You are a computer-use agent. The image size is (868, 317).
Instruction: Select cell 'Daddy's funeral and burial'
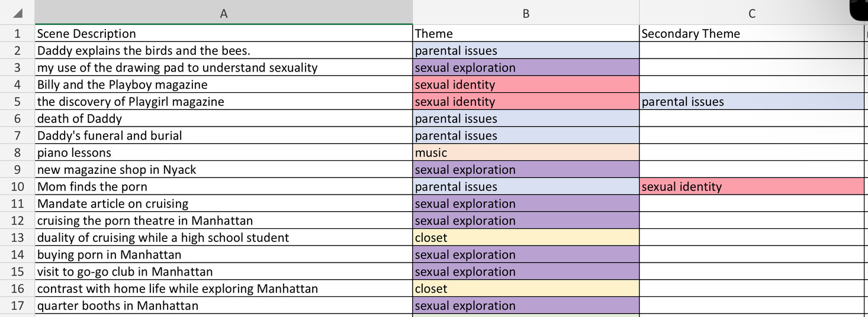point(224,135)
